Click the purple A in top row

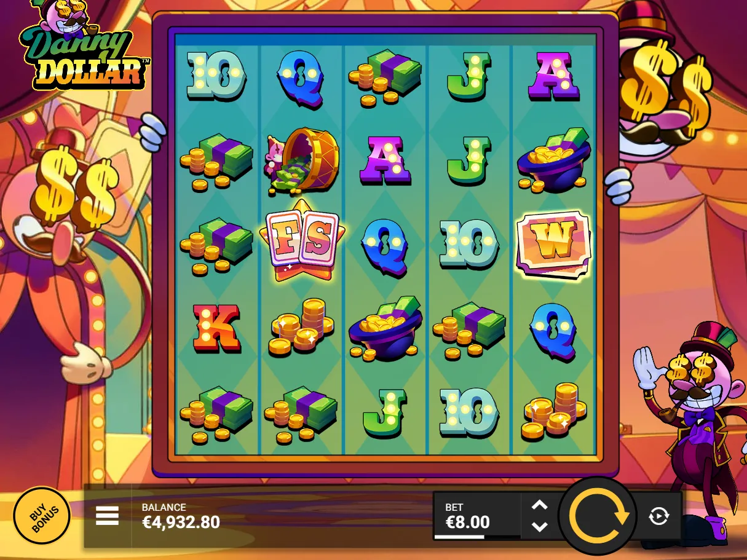(x=553, y=76)
